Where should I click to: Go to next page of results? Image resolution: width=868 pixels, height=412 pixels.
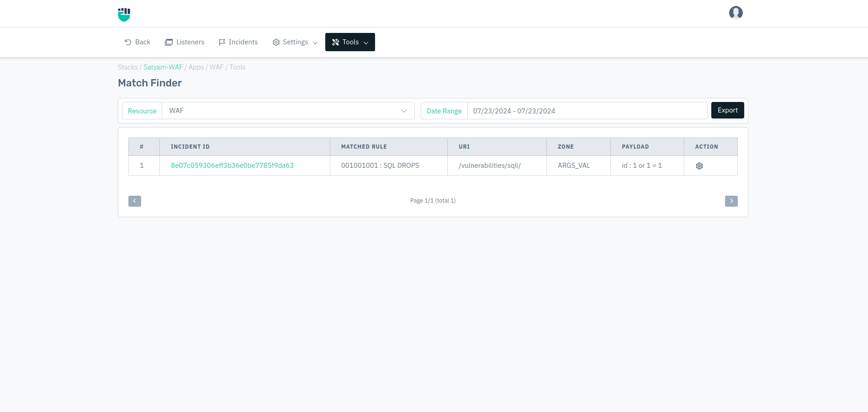pos(731,201)
